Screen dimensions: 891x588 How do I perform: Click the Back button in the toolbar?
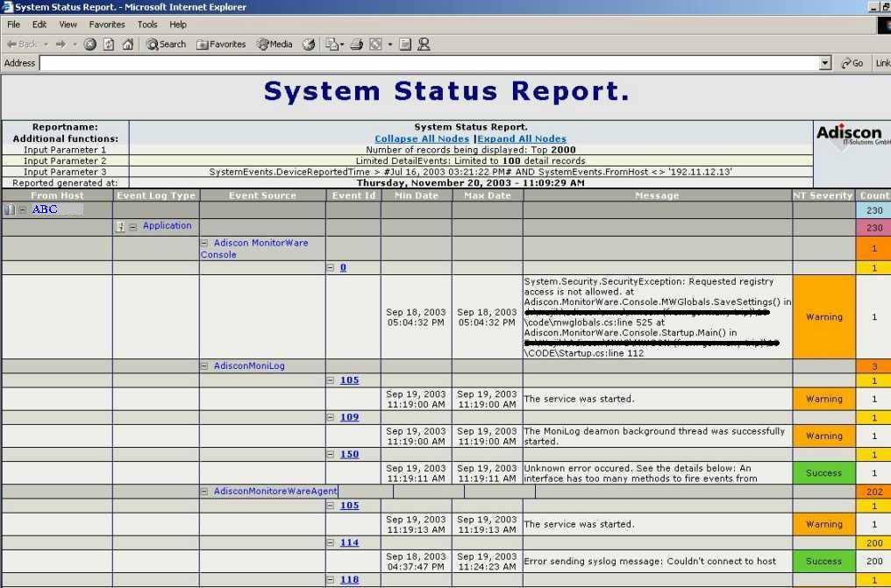22,45
